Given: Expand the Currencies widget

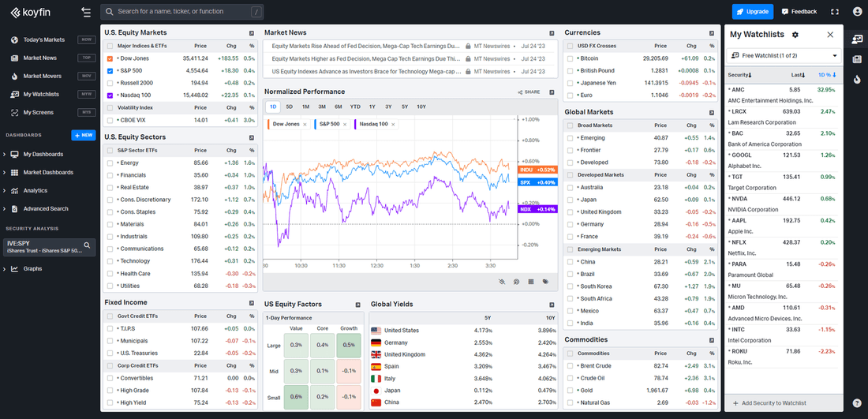Looking at the screenshot, I should point(712,32).
